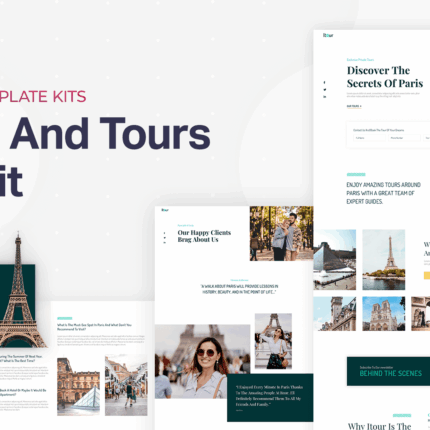Click the yellow button beside the gallery
Screen dimensions: 430x430
pyautogui.click(x=427, y=275)
